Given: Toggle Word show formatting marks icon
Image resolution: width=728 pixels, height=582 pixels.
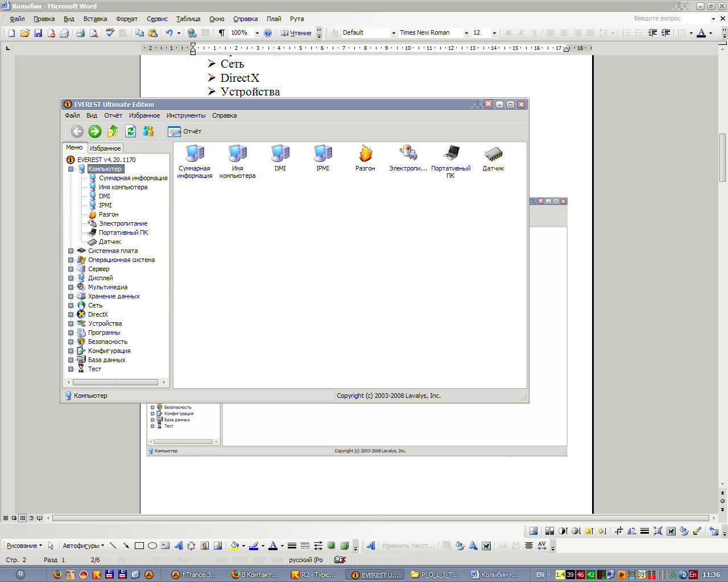Looking at the screenshot, I should tap(222, 33).
